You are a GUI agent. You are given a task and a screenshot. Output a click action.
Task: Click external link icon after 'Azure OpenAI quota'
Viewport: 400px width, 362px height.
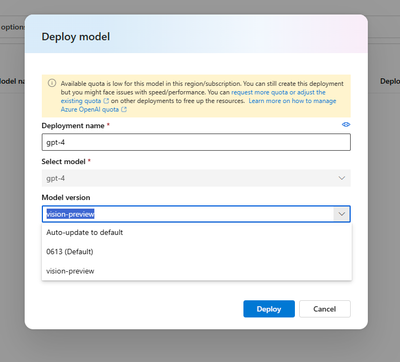tap(124, 109)
